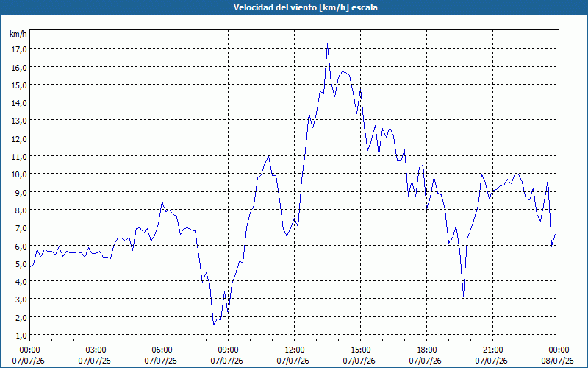The height and width of the screenshot is (368, 588).
Task: Click the '06:00' time label
Action: [x=162, y=350]
